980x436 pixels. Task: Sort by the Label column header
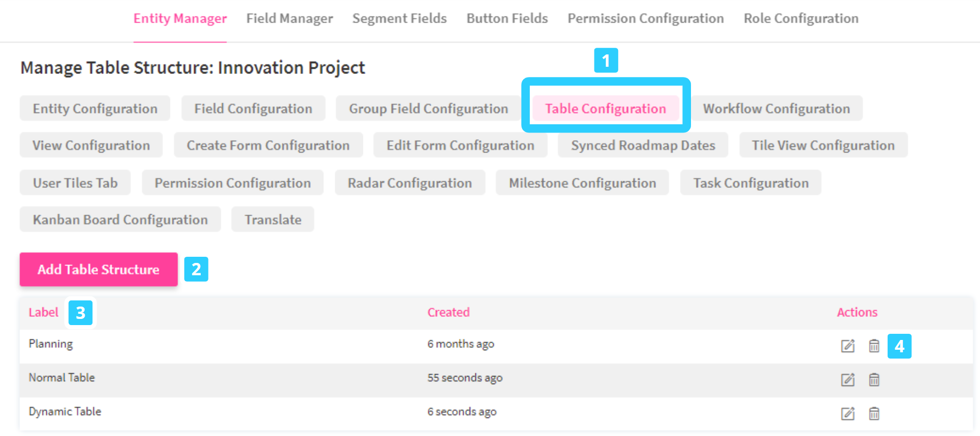tap(44, 312)
